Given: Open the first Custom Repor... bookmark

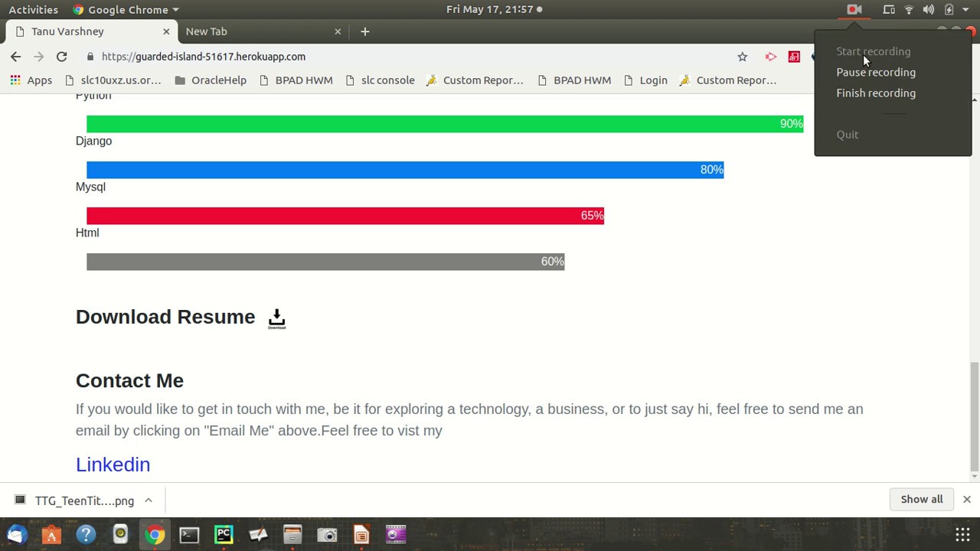Looking at the screenshot, I should pos(475,80).
